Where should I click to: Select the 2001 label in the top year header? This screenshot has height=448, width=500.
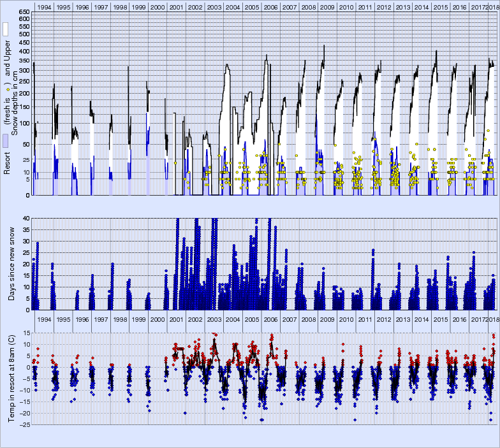pos(177,7)
